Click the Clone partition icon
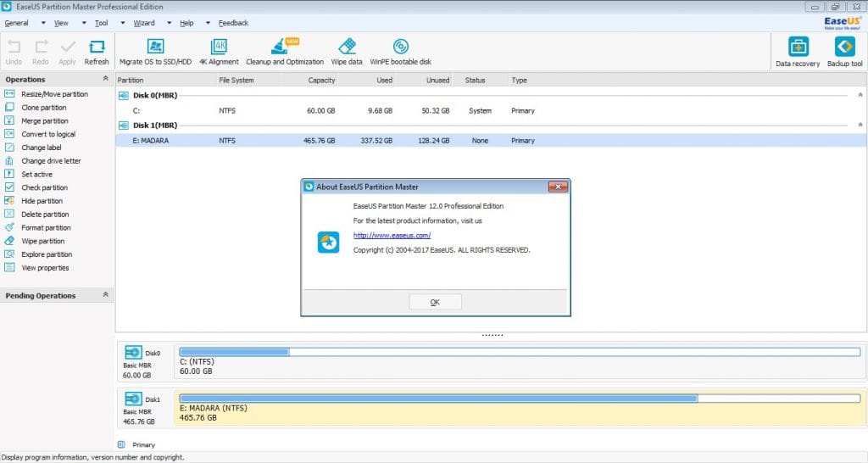Viewport: 868px width, 463px height. [x=9, y=107]
